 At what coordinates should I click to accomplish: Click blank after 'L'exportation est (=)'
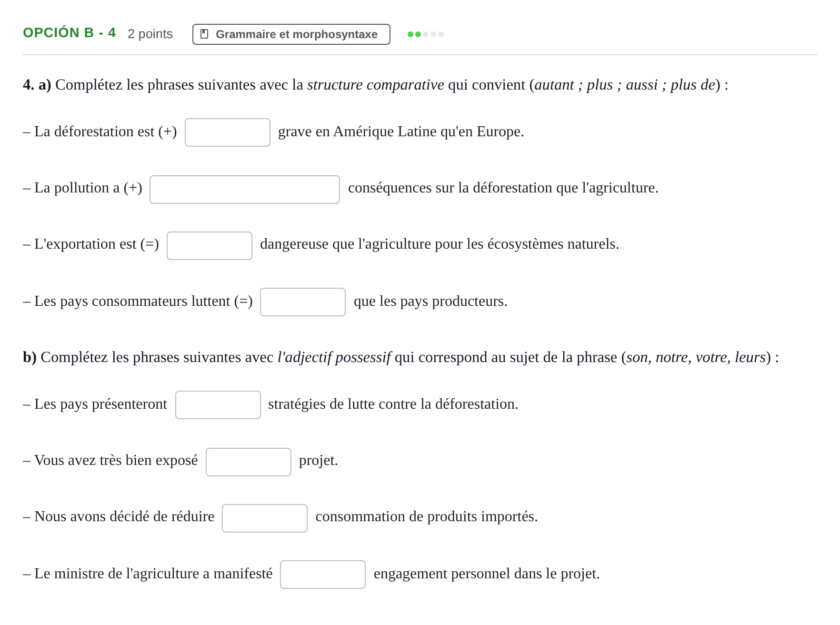(210, 246)
